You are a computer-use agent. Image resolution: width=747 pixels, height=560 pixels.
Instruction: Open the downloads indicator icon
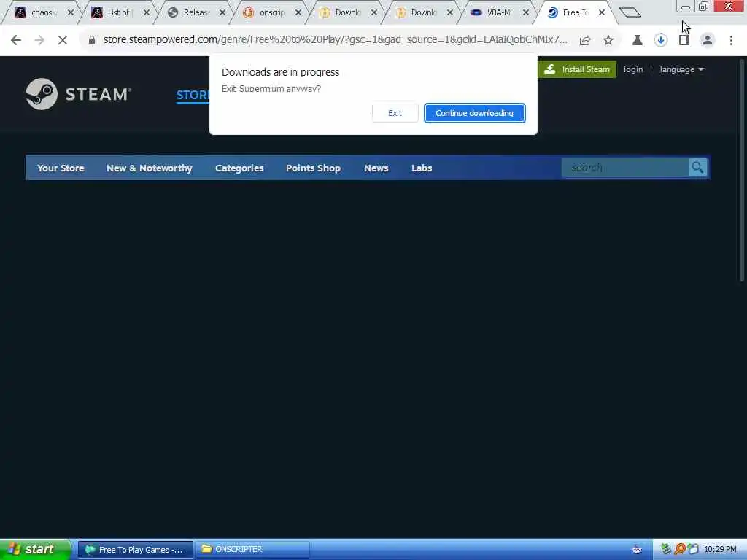click(660, 41)
